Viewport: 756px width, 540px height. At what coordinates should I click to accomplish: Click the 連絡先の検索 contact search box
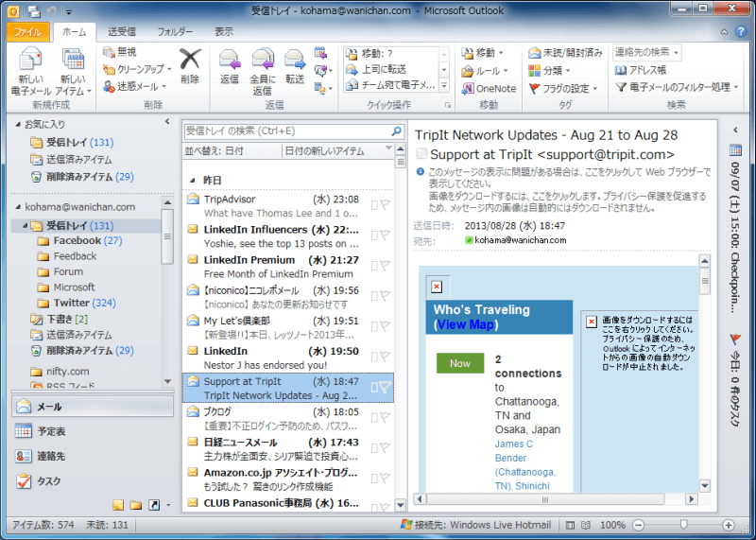pyautogui.click(x=646, y=52)
